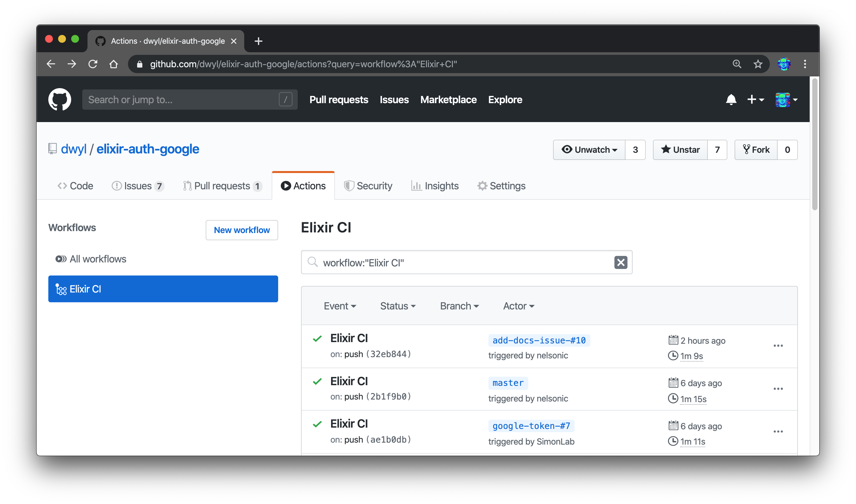
Task: Open the Marketplace menu item
Action: coord(448,100)
